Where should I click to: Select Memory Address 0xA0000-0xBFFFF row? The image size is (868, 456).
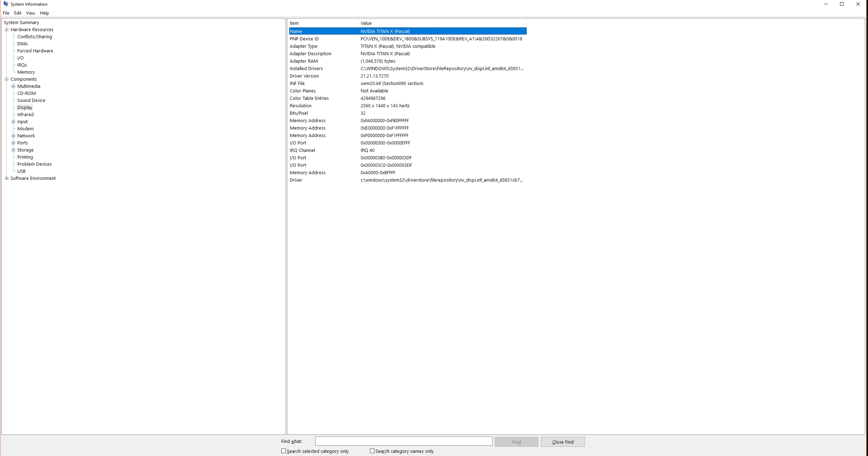tap(408, 173)
